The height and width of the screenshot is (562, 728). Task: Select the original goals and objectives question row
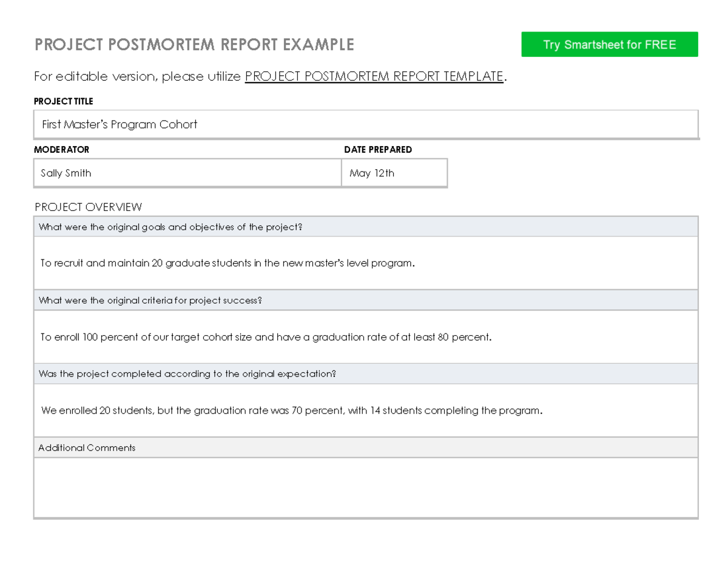coord(366,227)
